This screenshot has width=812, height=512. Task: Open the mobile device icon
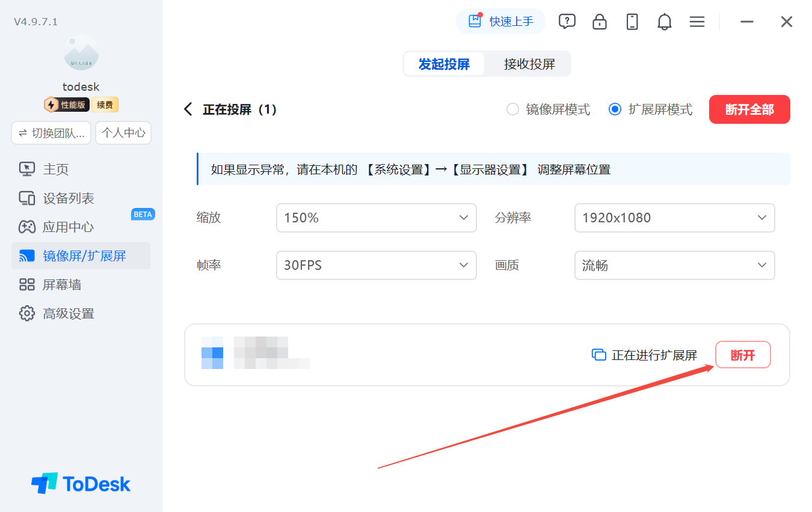(632, 22)
